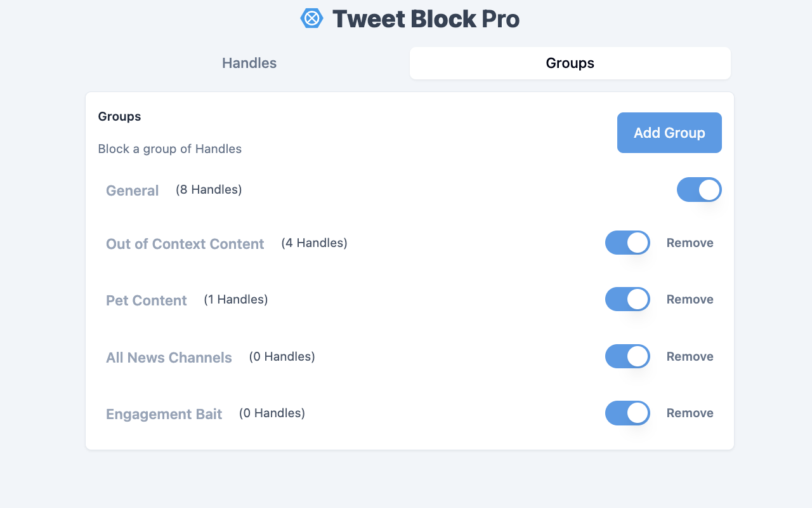Open the General group

[132, 190]
